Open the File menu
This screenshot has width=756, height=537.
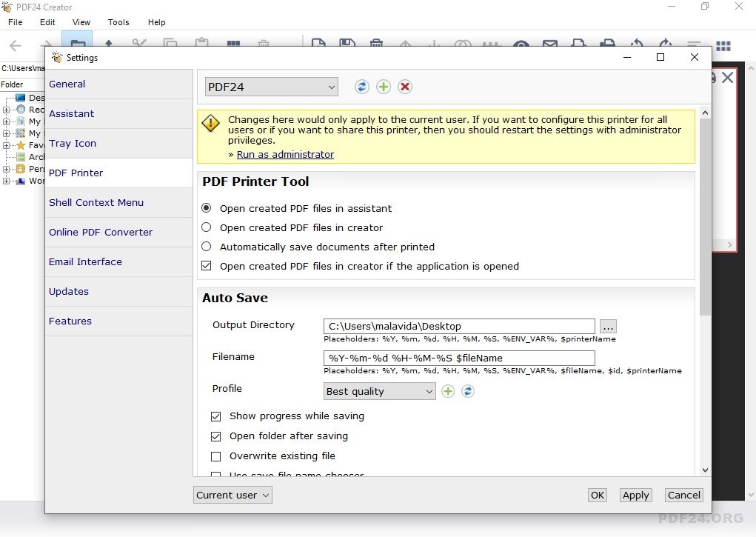16,22
